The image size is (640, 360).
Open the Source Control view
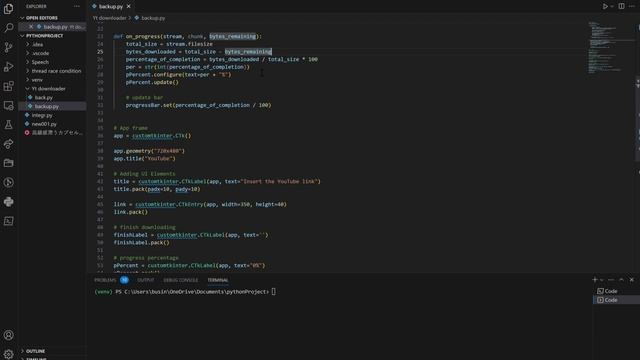9,47
